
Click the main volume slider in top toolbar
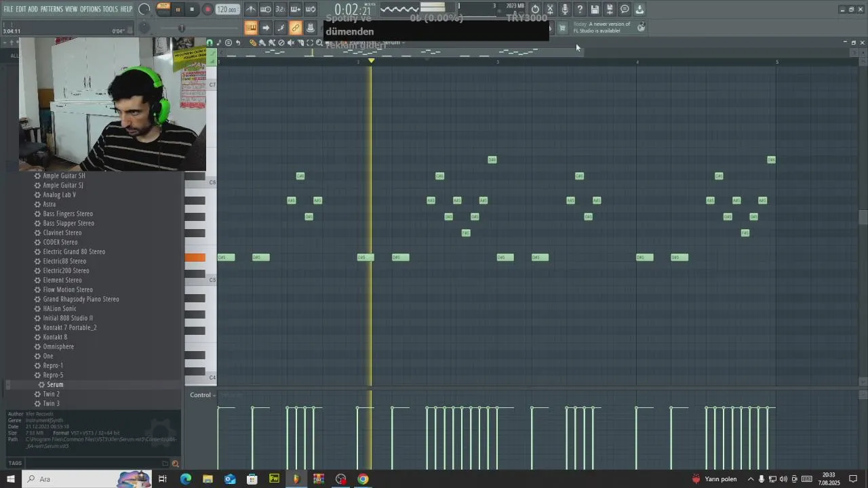pos(182,28)
